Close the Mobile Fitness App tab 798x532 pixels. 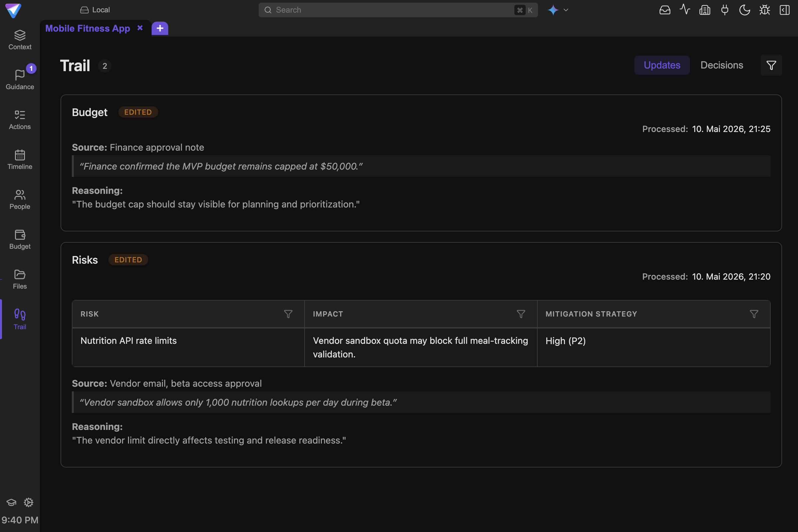[140, 28]
